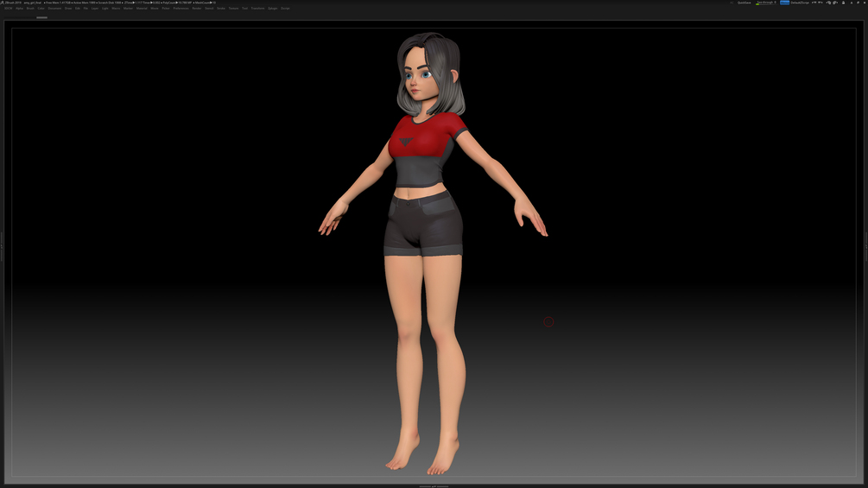Load the previous UI colors icon
Image resolution: width=868 pixels, height=488 pixels.
pos(828,3)
